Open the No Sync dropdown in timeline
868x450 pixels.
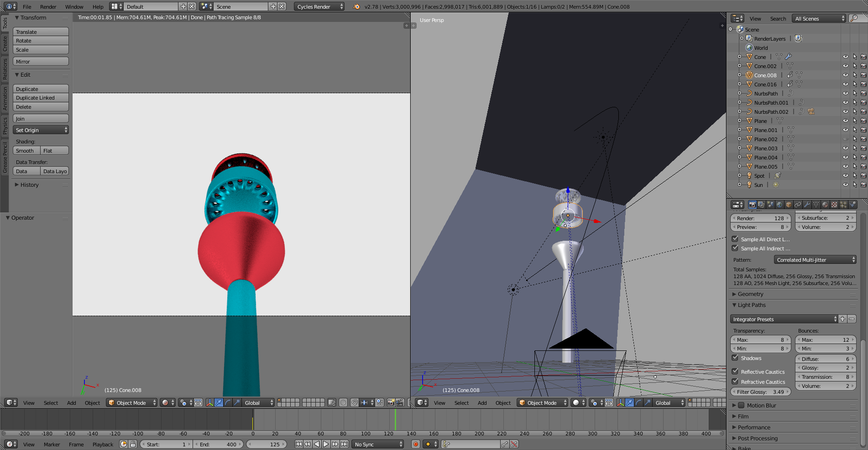point(378,444)
